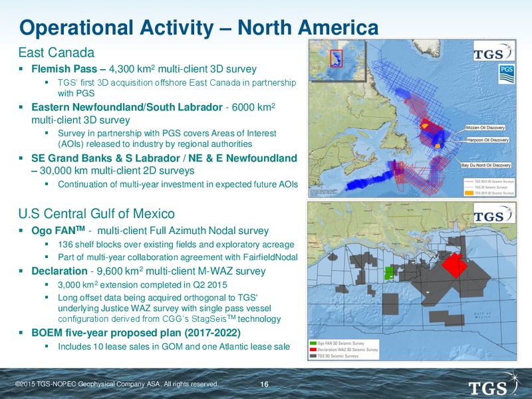Click the red line legend sample for 2015 2D surveys
The height and width of the screenshot is (399, 532).
click(x=469, y=182)
